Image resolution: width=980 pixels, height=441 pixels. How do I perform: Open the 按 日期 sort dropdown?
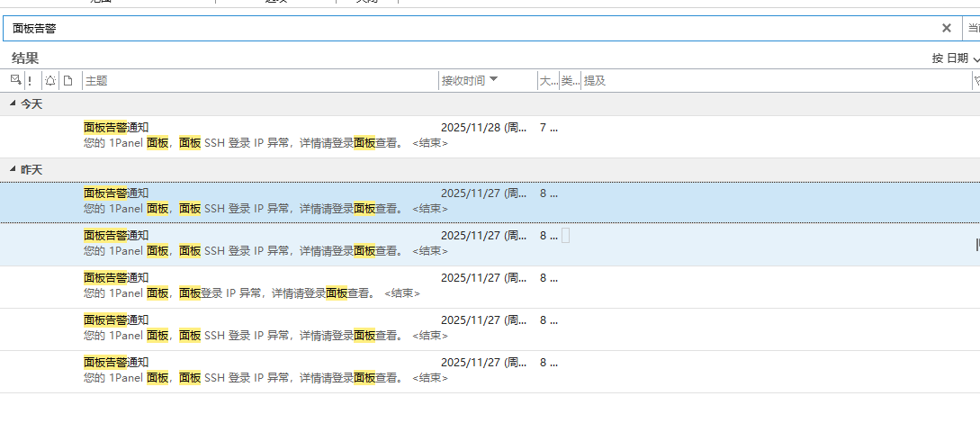pyautogui.click(x=955, y=58)
